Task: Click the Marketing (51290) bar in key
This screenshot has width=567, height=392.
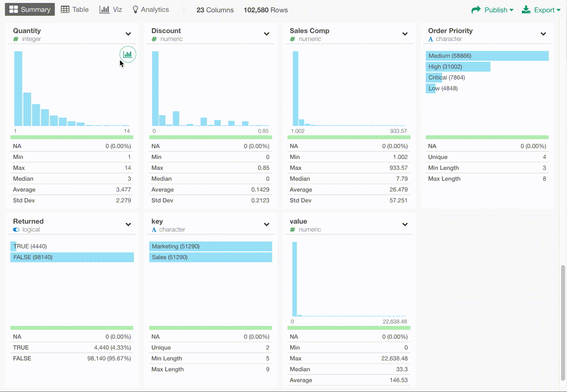Action: pos(210,246)
